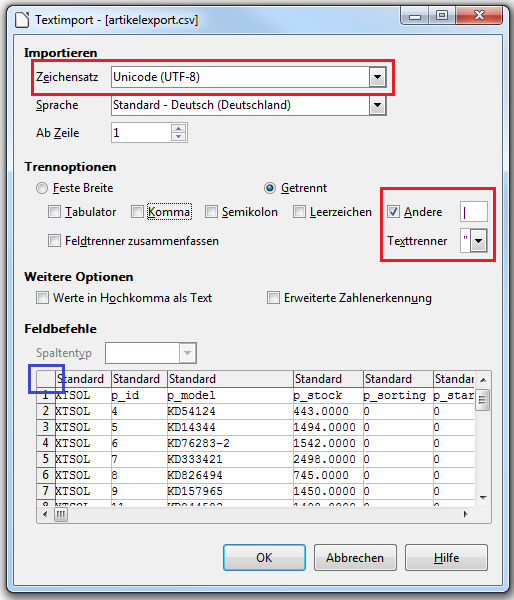This screenshot has width=514, height=600.
Task: Select the first XTSOL column Standard header
Action: [83, 379]
